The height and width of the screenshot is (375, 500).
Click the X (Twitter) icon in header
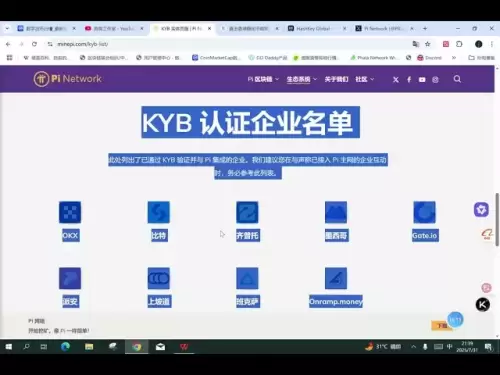click(396, 80)
